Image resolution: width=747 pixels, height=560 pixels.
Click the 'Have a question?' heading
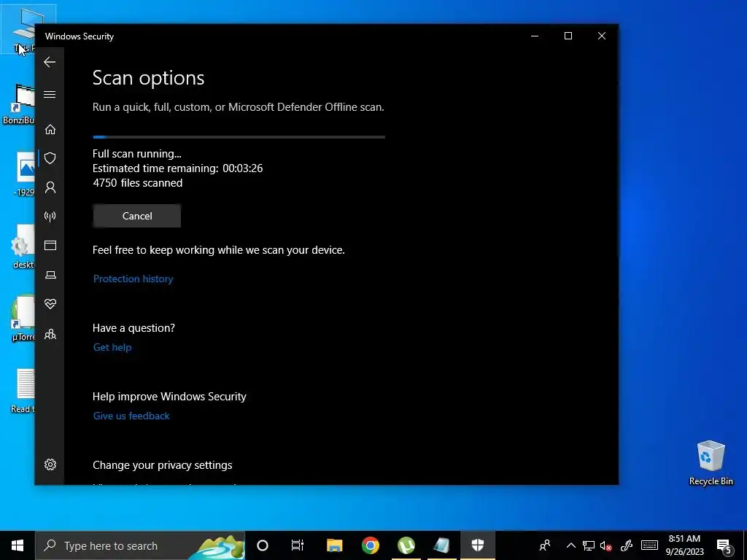[133, 328]
